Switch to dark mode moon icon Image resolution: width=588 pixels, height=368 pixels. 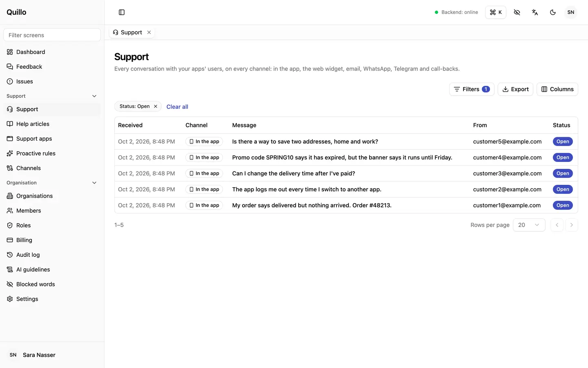553,12
